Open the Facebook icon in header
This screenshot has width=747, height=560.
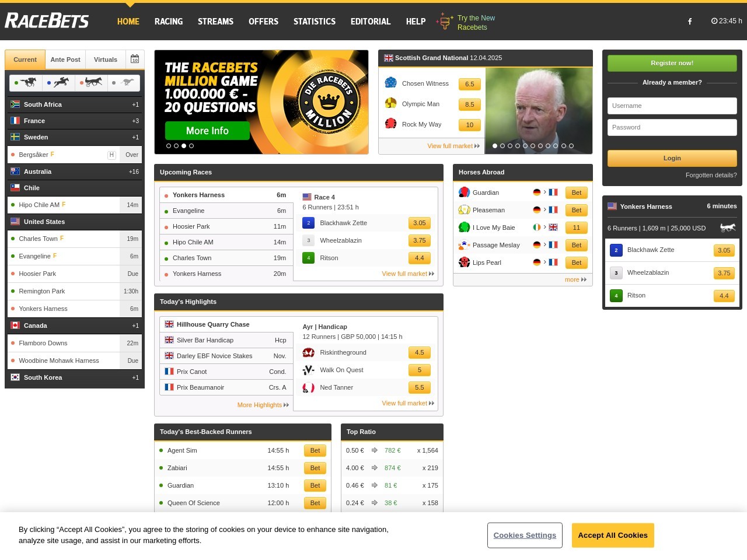(x=690, y=21)
